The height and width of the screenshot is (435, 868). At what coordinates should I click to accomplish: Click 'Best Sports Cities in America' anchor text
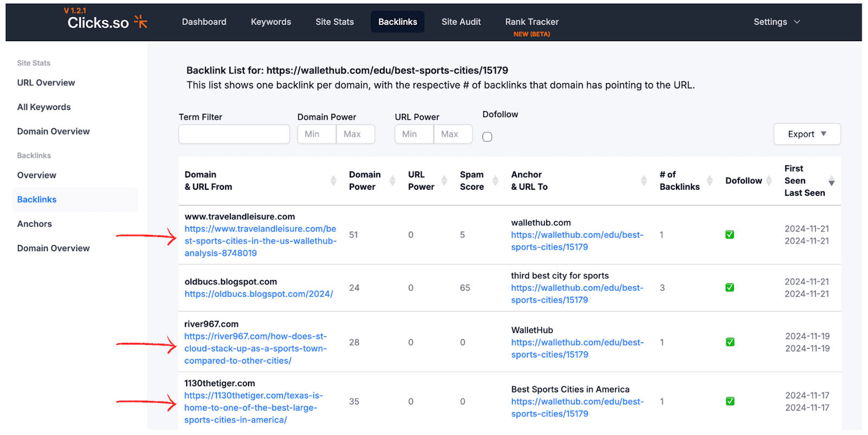coord(570,389)
